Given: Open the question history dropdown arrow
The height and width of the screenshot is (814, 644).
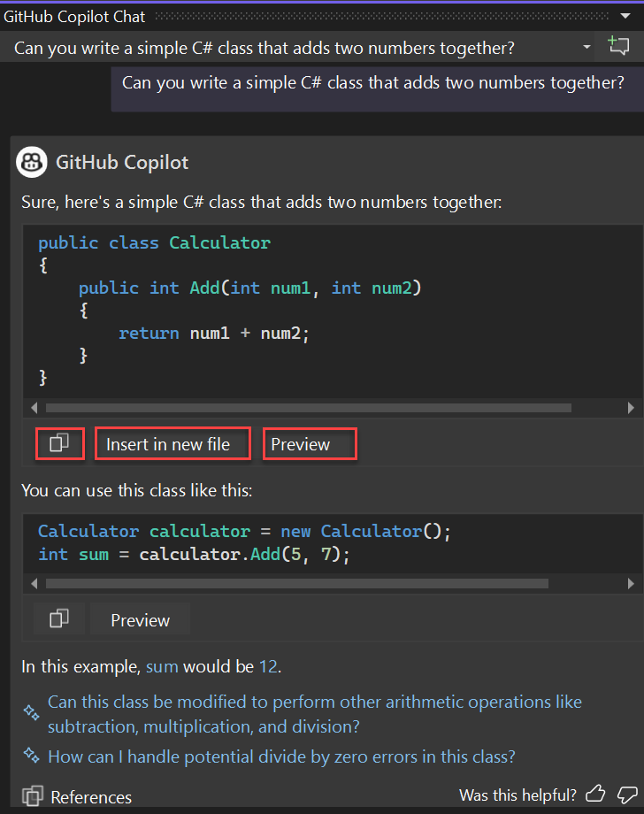Looking at the screenshot, I should [x=586, y=48].
